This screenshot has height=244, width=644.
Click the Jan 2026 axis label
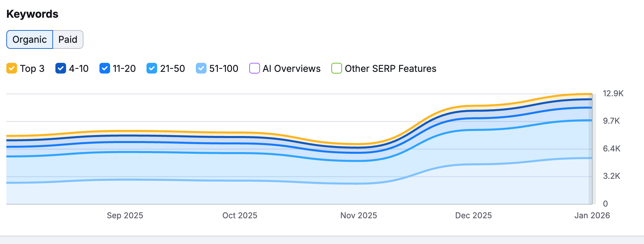tap(592, 215)
